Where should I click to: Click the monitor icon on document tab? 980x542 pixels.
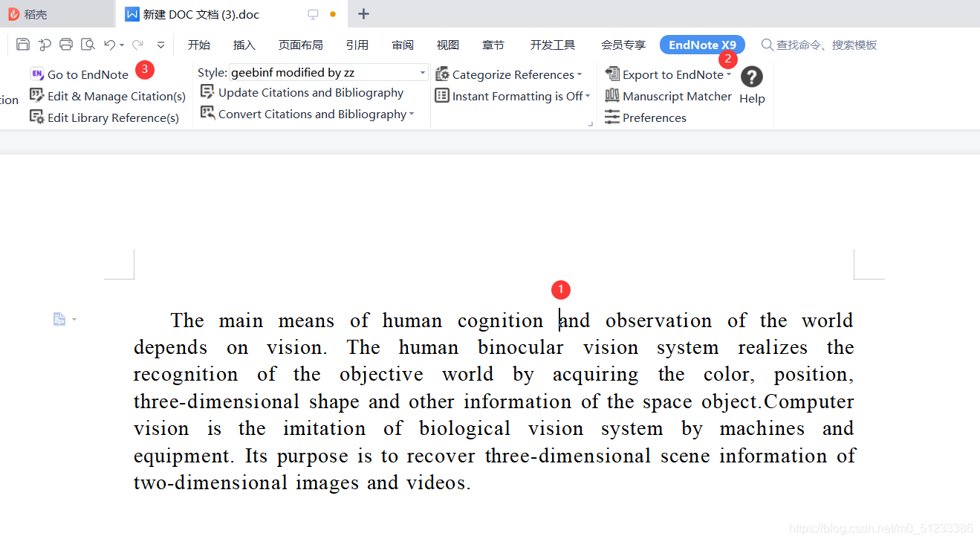tap(314, 14)
